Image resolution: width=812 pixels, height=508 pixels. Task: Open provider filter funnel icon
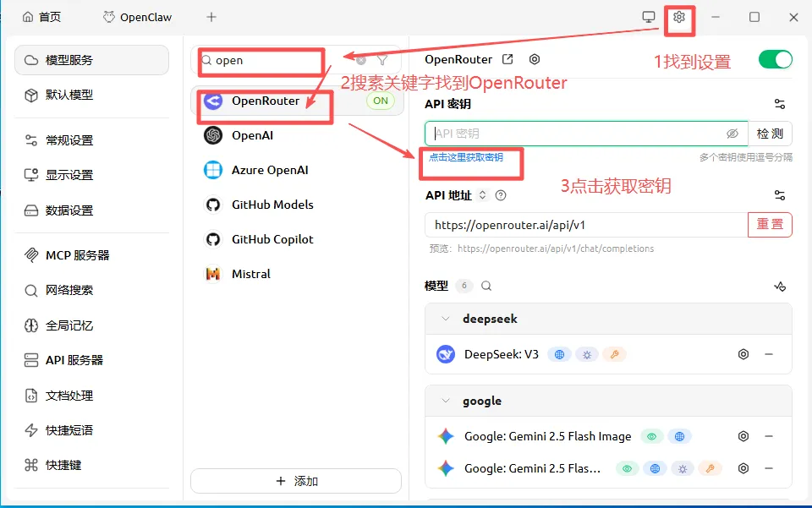382,61
